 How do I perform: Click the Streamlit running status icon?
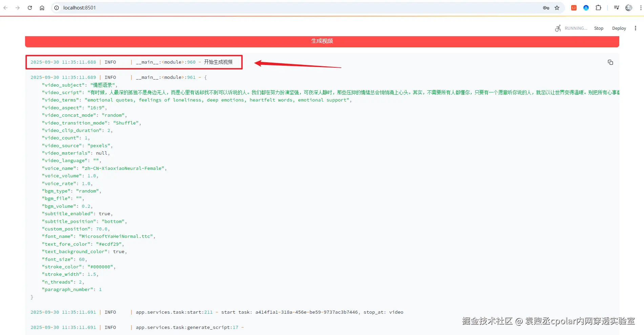(558, 28)
